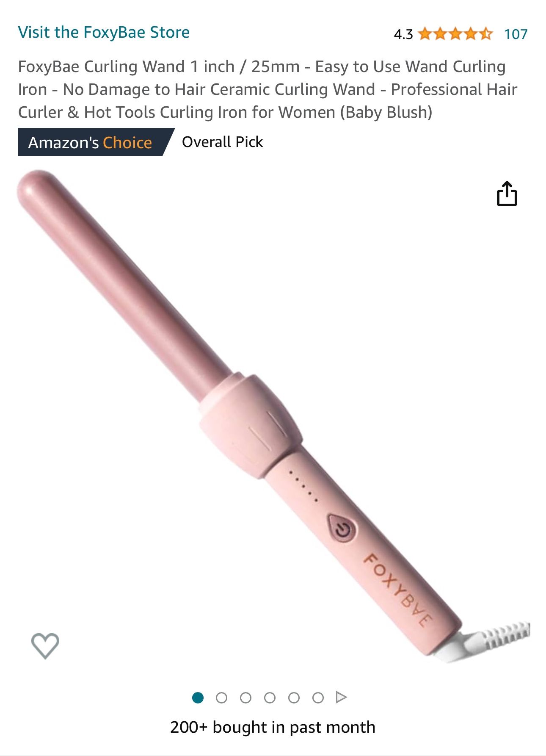Jump to the third product image dot
Viewport: 546px width, 756px height.
(x=245, y=698)
